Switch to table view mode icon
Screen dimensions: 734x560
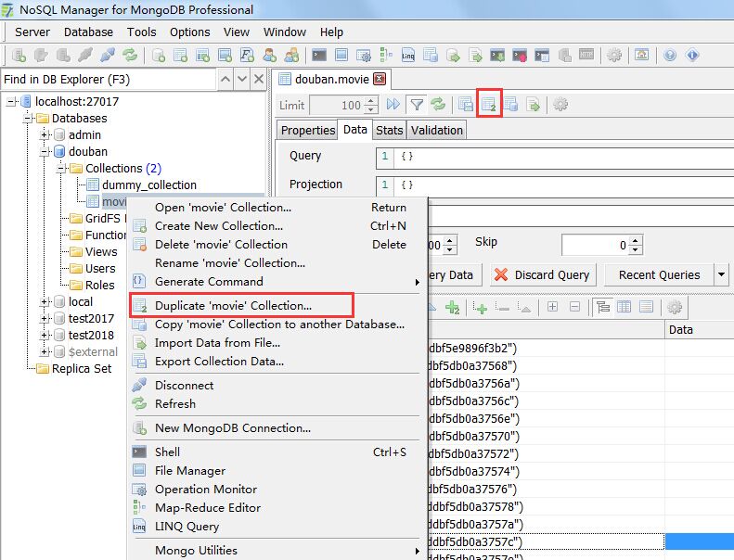pyautogui.click(x=625, y=307)
